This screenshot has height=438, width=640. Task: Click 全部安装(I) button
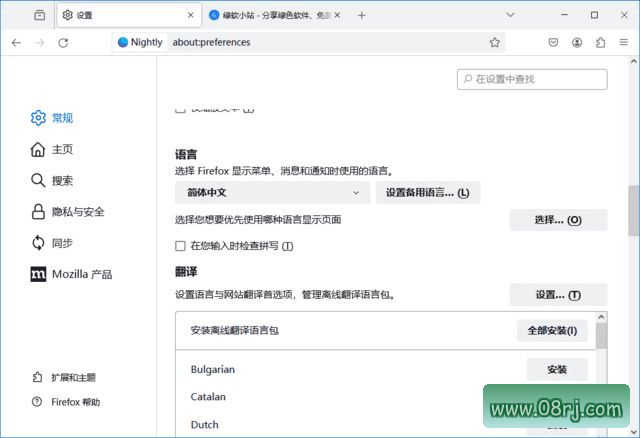[x=552, y=331]
